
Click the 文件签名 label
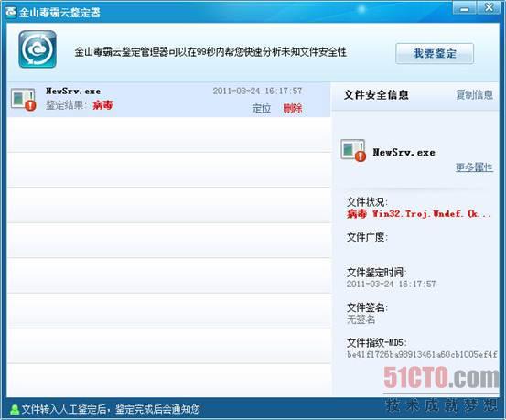tap(367, 307)
